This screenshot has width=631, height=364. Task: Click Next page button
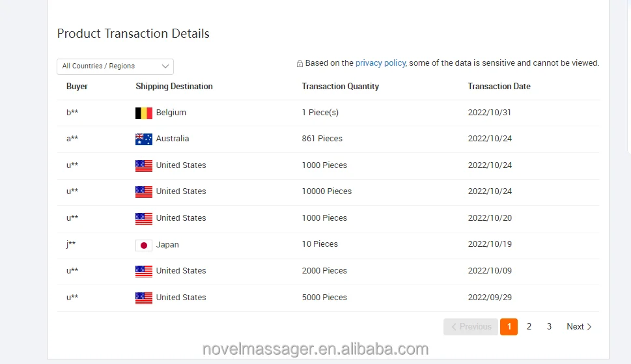[x=579, y=327]
